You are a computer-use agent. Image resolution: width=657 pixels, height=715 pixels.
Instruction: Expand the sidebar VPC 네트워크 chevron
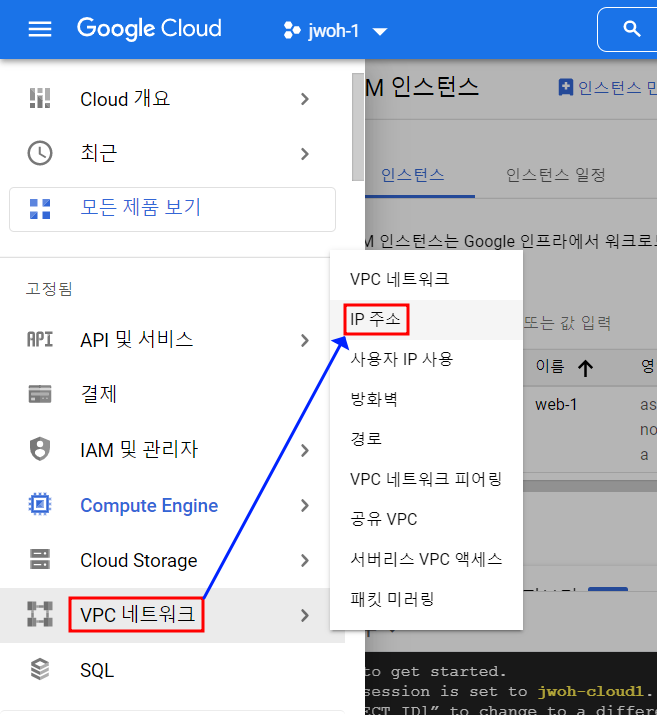click(305, 616)
